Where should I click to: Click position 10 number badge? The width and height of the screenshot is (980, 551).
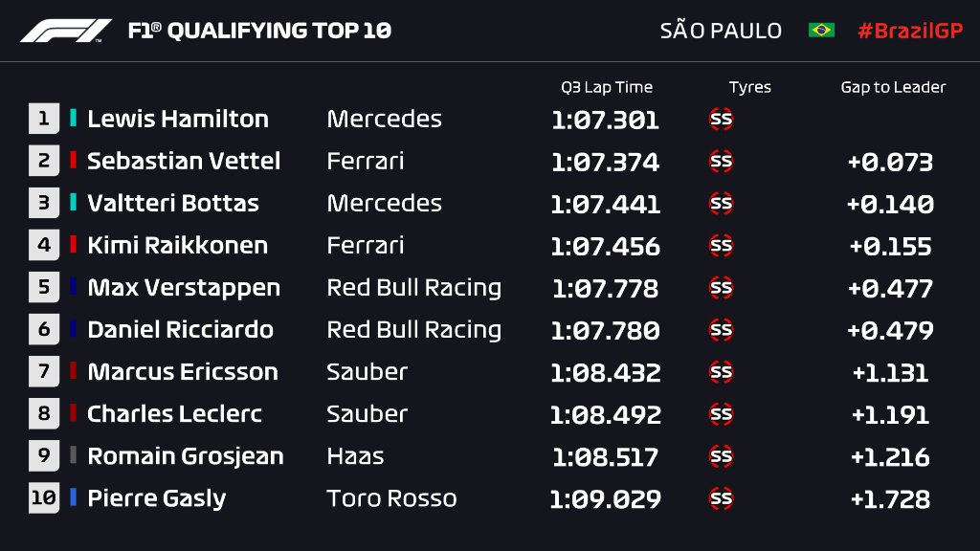point(44,497)
